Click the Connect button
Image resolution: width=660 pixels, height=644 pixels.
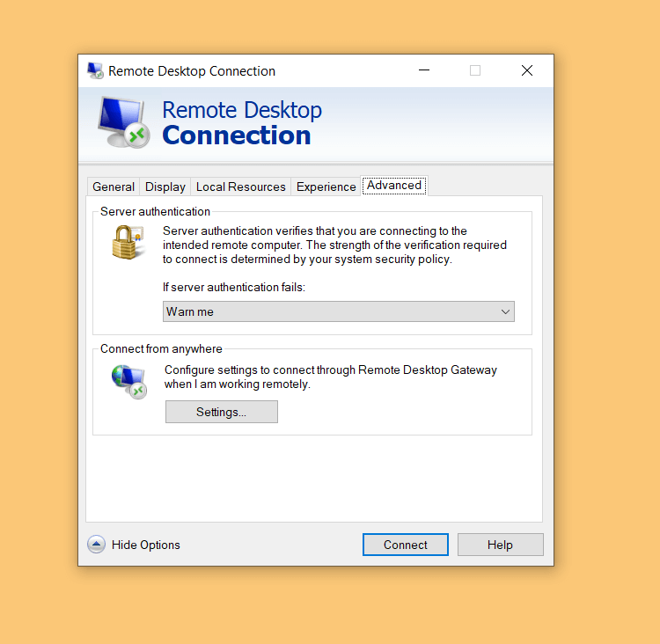click(x=406, y=545)
